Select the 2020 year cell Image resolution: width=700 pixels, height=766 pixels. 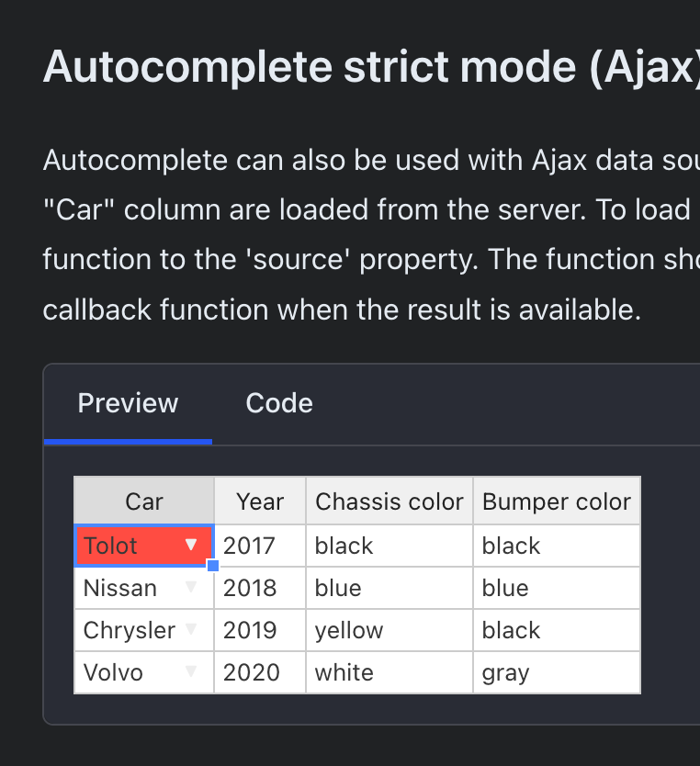(259, 672)
